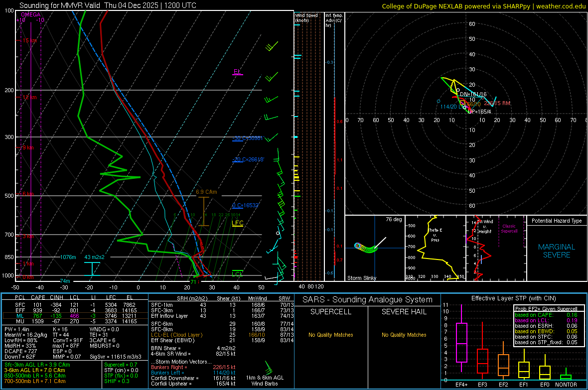This screenshot has width=588, height=390.
Task: Select the MU parcel row
Action: pyautogui.click(x=75, y=321)
